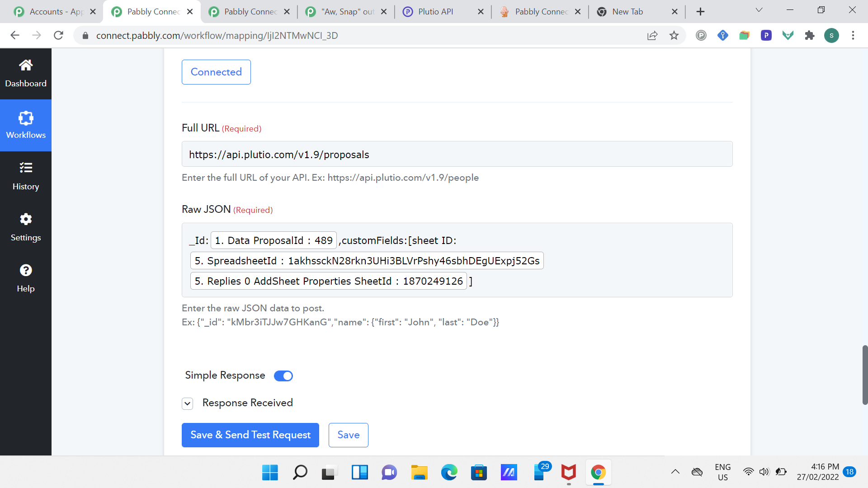Open the Workflows section in sidebar

click(26, 125)
